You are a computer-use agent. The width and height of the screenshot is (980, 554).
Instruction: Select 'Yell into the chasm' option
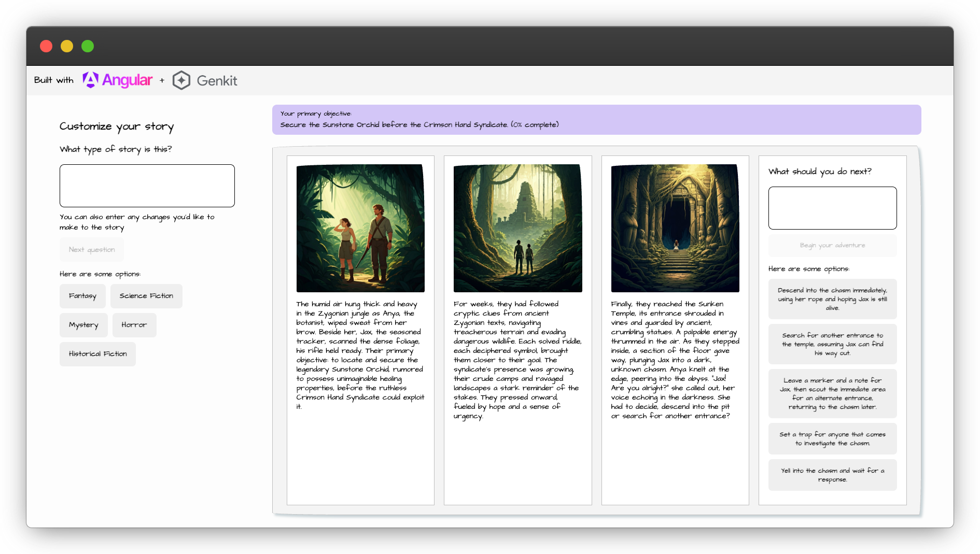(832, 475)
